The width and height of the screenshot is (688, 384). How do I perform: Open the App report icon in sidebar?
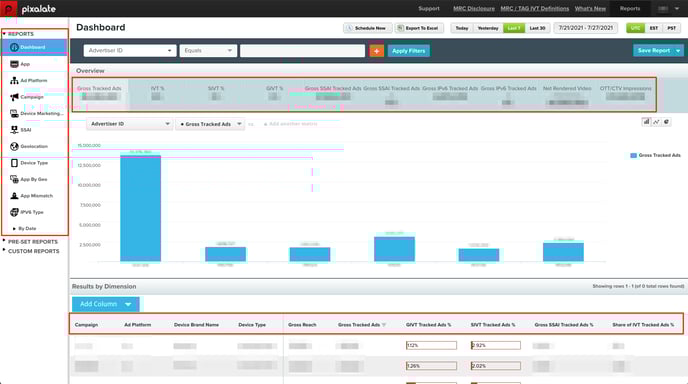coord(14,64)
